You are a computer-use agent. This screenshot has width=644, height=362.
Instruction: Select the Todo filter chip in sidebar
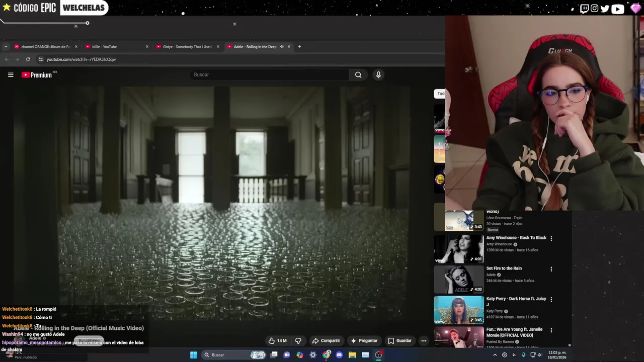(x=440, y=94)
